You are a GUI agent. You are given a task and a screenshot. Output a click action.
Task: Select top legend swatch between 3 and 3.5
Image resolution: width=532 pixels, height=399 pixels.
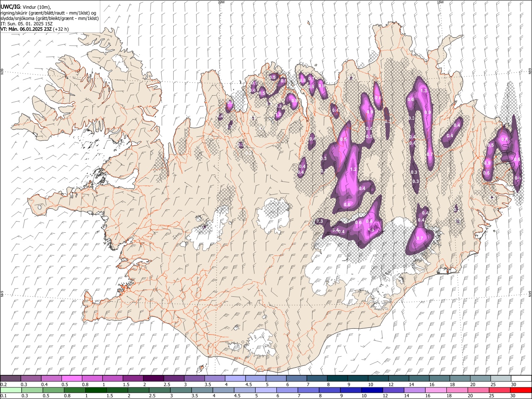[x=194, y=378]
